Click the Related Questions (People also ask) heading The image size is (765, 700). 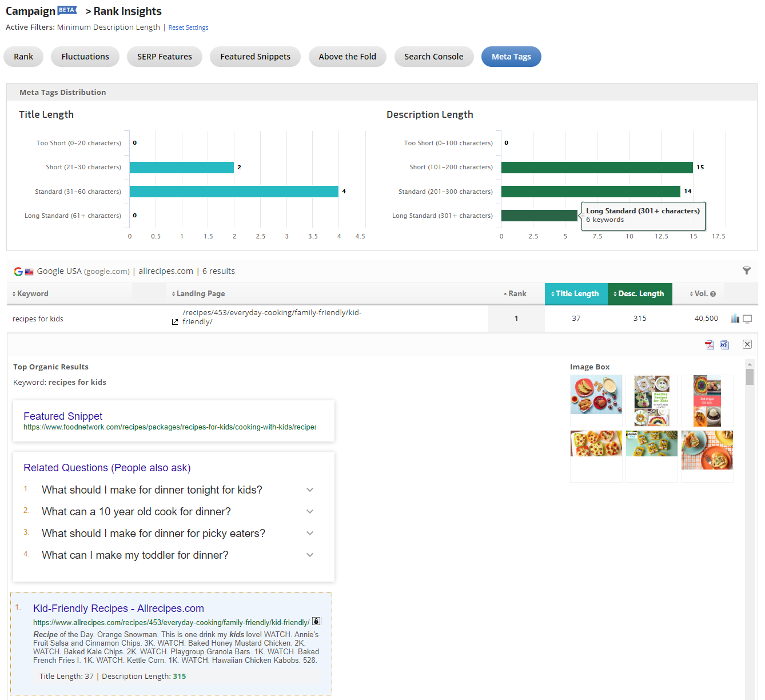[x=107, y=468]
